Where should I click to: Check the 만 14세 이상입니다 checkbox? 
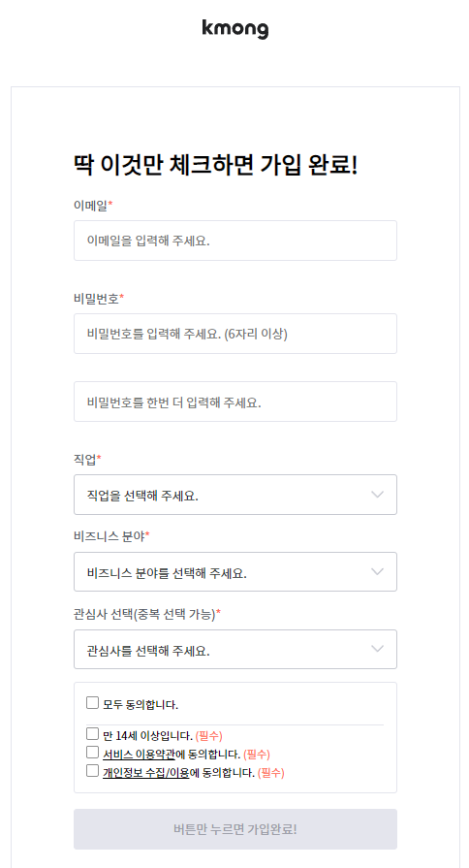(92, 734)
